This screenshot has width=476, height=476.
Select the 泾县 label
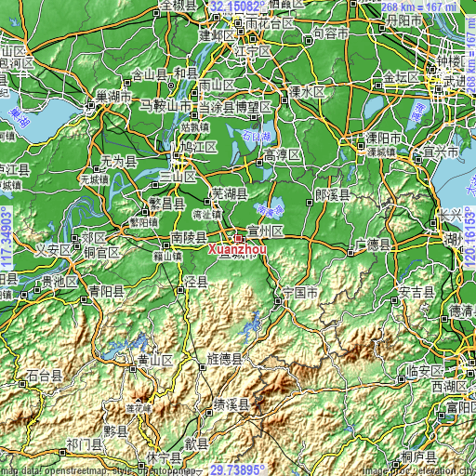196,282
